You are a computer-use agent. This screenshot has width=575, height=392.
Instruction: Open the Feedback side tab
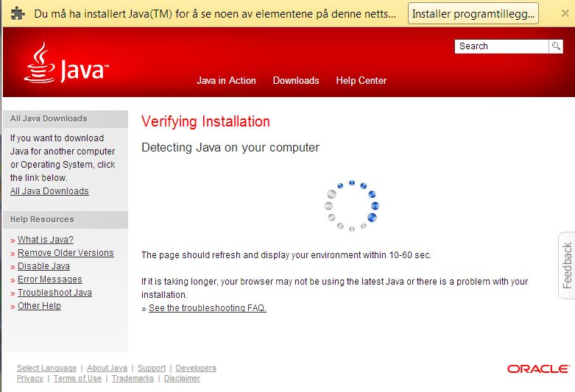click(x=567, y=266)
